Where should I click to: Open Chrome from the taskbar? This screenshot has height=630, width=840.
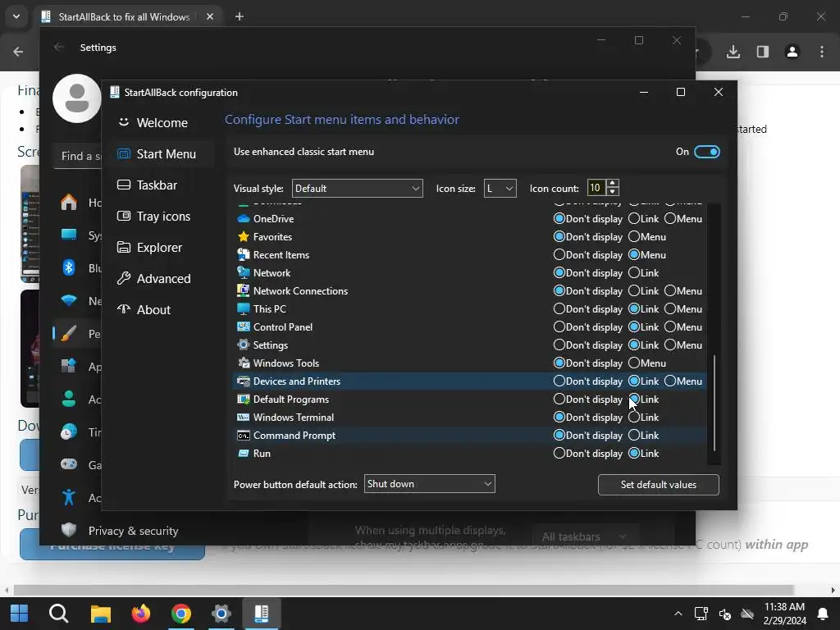pyautogui.click(x=181, y=614)
